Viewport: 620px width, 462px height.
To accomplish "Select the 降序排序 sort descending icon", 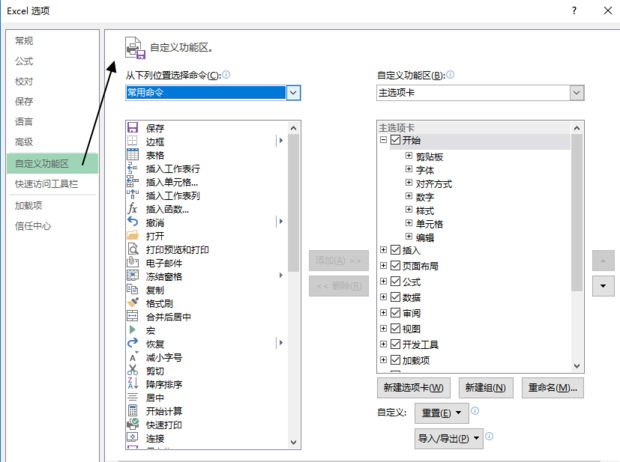I will point(132,384).
